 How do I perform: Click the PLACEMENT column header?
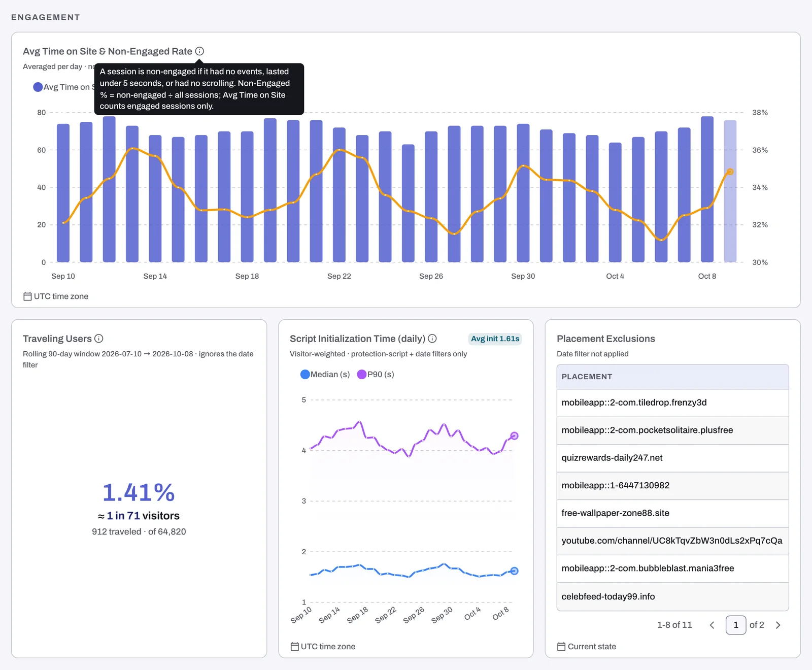(x=672, y=377)
